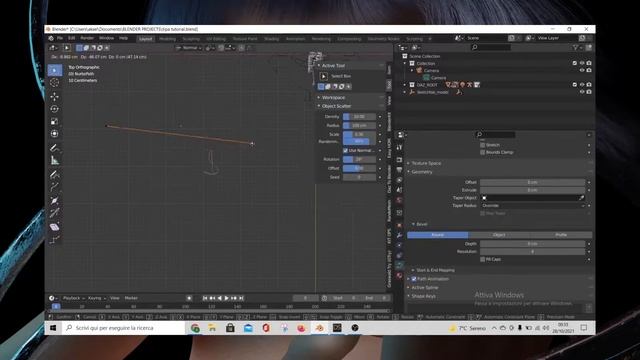Adjust the Radius slider in Object Scatter
The image size is (640, 360).
point(359,126)
